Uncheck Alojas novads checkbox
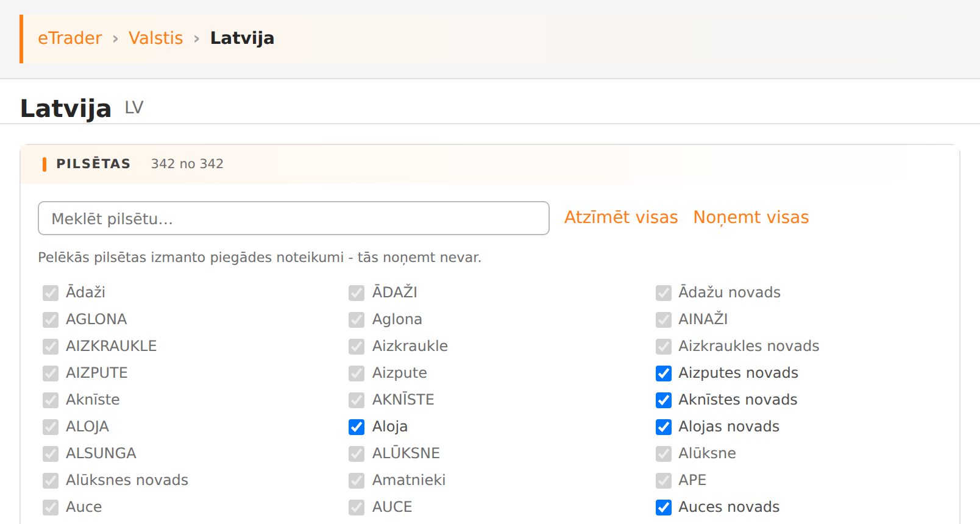The height and width of the screenshot is (524, 980). click(x=664, y=427)
